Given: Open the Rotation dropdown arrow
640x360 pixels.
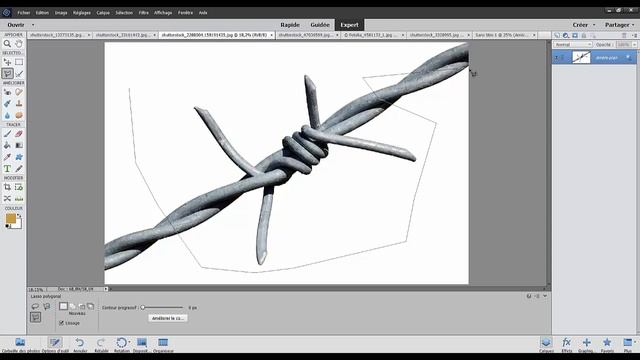Looking at the screenshot, I should [129, 342].
